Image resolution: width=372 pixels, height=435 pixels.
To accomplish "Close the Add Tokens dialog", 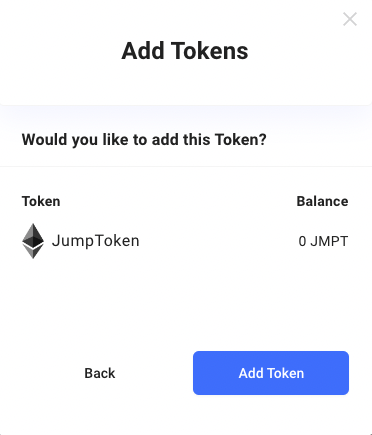I will (x=350, y=19).
